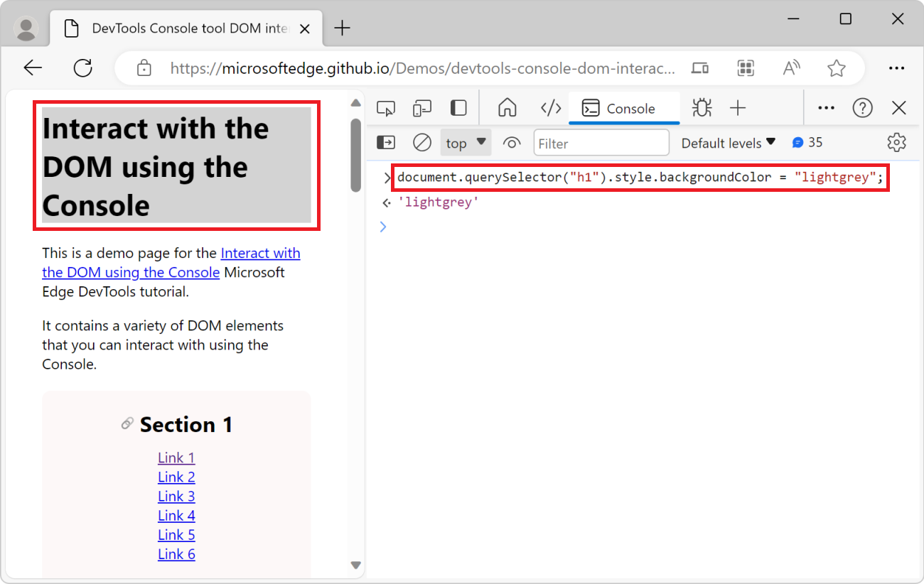
Task: Open the issues counter showing 35 messages
Action: pyautogui.click(x=807, y=142)
